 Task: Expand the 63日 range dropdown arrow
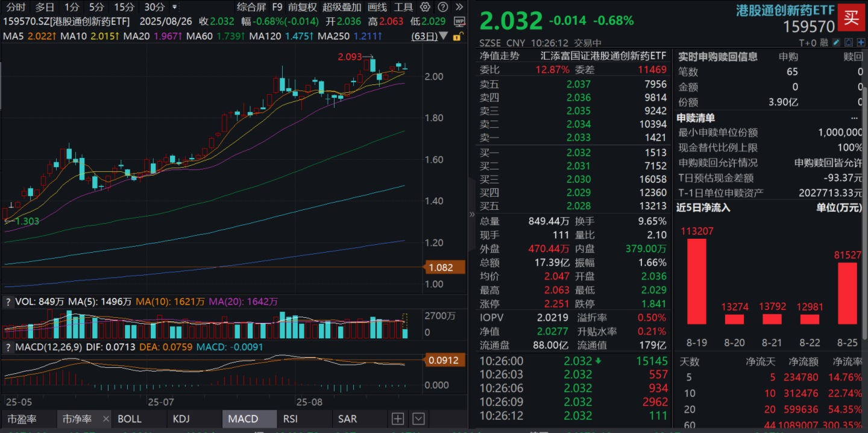444,36
